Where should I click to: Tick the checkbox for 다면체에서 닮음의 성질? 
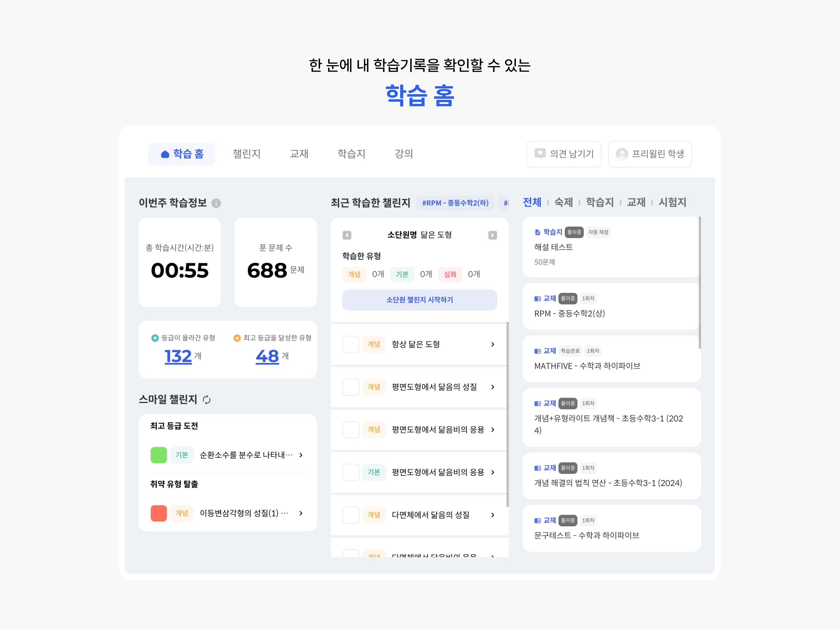[x=351, y=515]
